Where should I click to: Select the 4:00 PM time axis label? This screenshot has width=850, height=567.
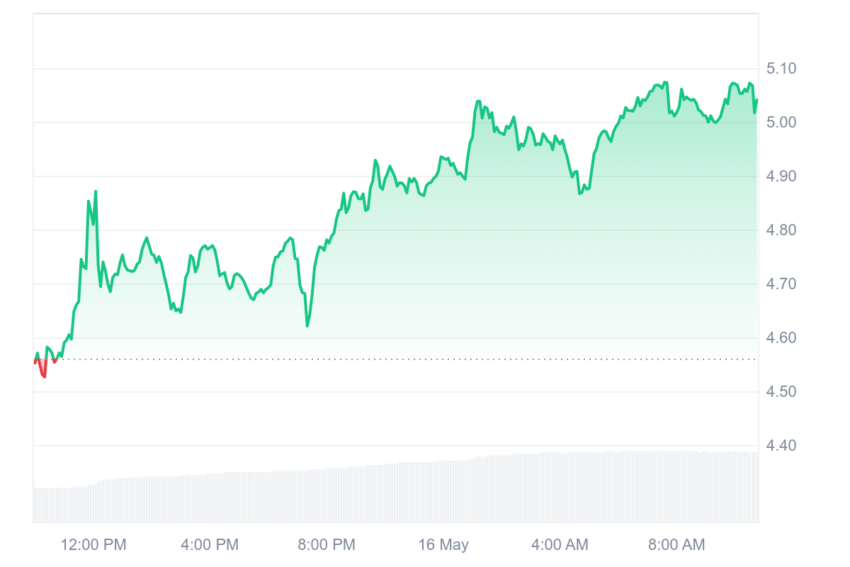pos(210,544)
